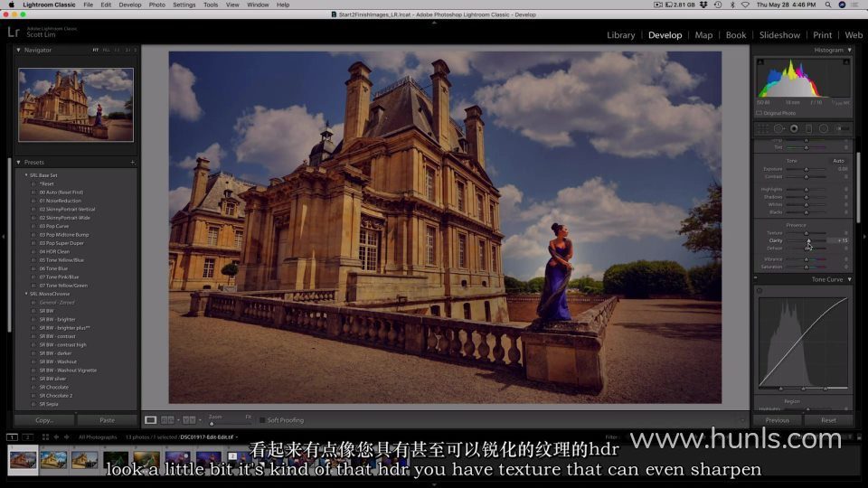Switch to the Print module
This screenshot has width=868, height=488.
pos(822,35)
